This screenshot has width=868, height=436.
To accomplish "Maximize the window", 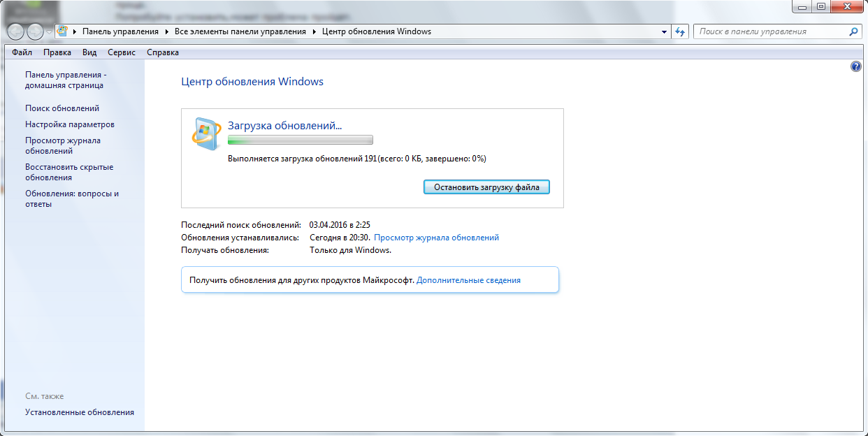I will pyautogui.click(x=820, y=7).
